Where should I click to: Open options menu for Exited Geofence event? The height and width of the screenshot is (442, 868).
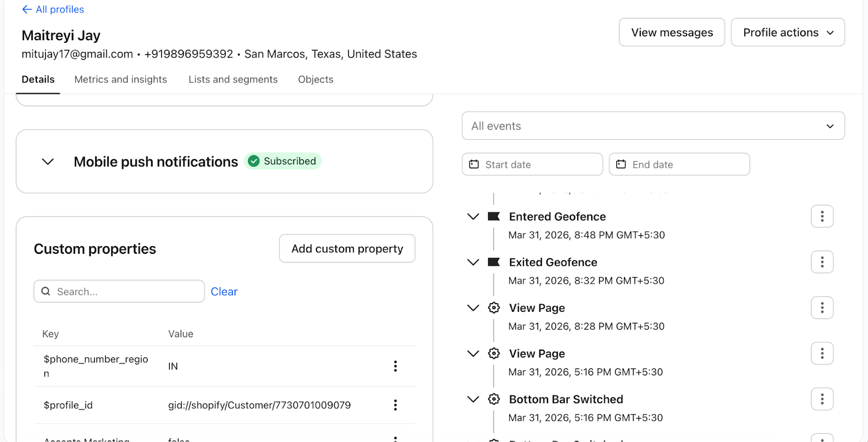point(822,262)
